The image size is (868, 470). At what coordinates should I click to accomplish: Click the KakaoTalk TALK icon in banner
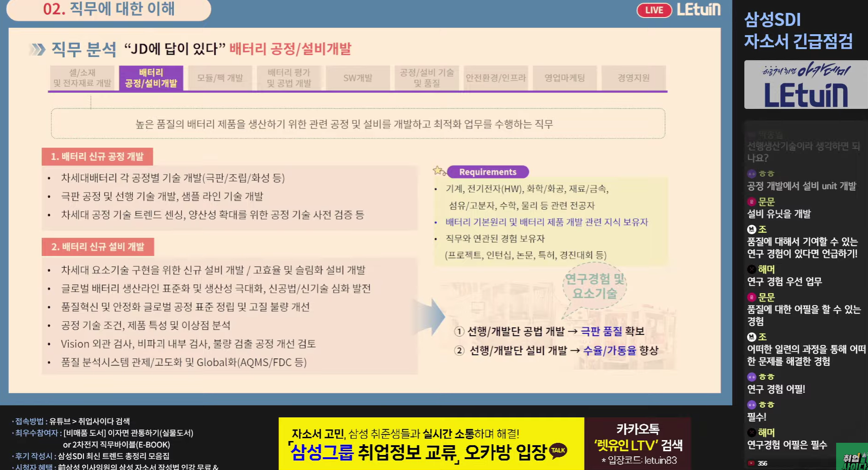coord(558,450)
